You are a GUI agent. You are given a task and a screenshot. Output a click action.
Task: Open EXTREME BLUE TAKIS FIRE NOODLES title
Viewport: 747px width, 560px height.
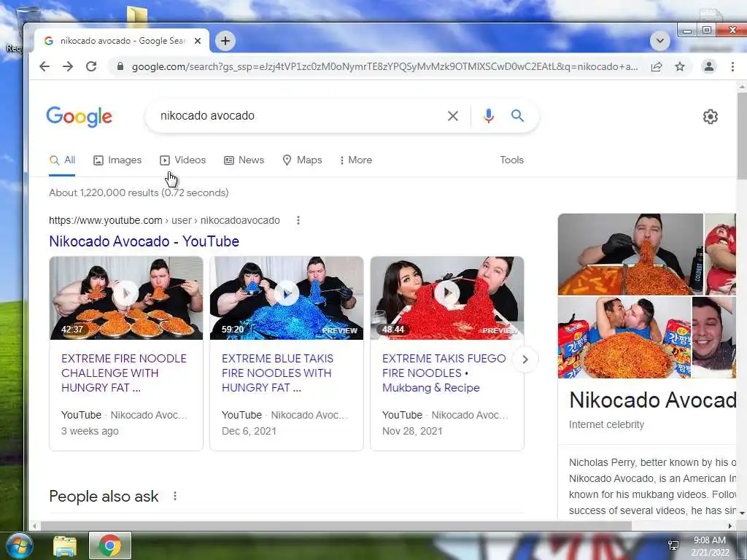tap(278, 373)
